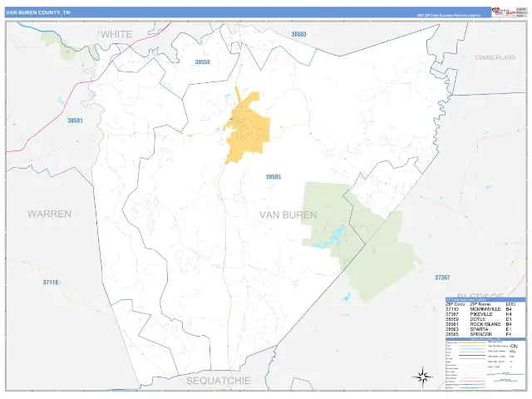
Task: Select the ROCK ISLAND row in ZIP index
Action: (x=480, y=324)
